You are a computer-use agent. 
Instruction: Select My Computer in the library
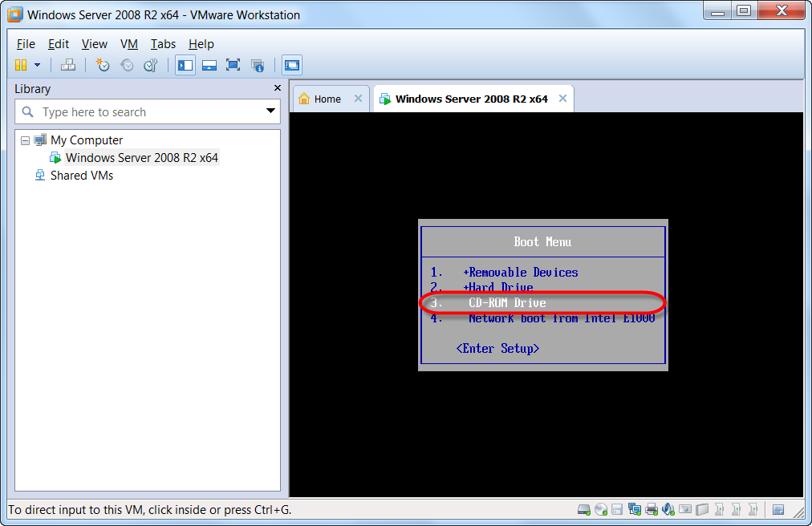coord(87,140)
